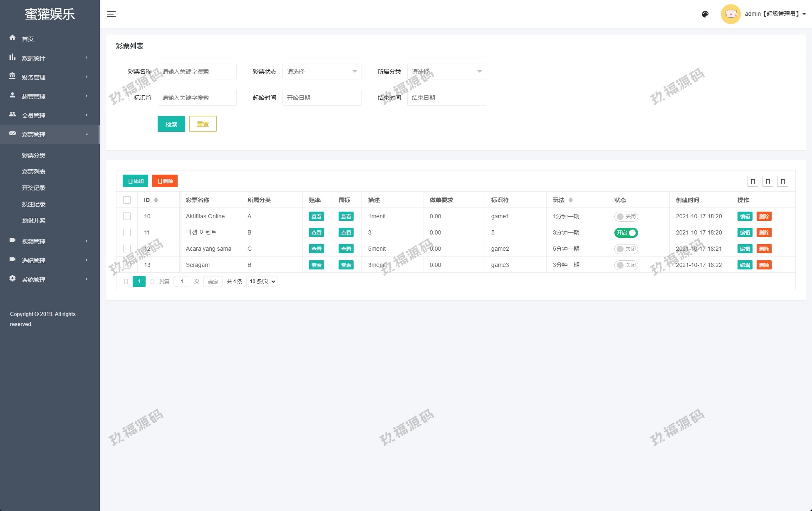Open the 所属分类 select box

click(x=446, y=72)
